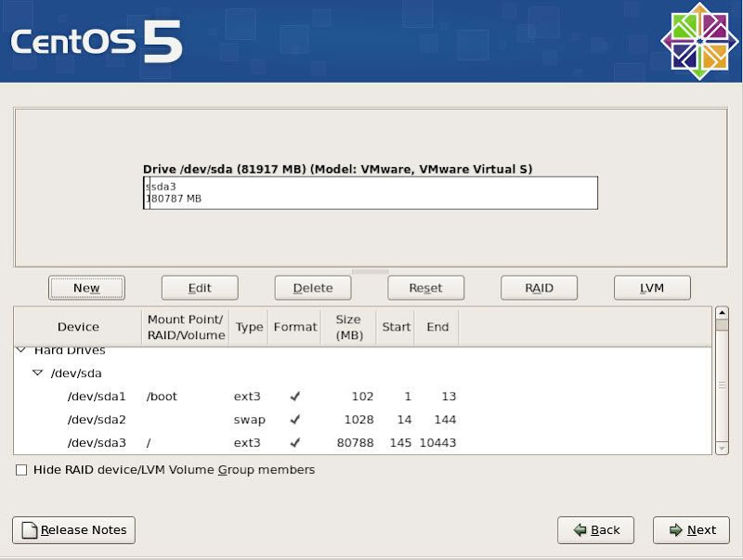Image resolution: width=743 pixels, height=560 pixels.
Task: Click the Release Notes document icon
Action: [x=30, y=530]
